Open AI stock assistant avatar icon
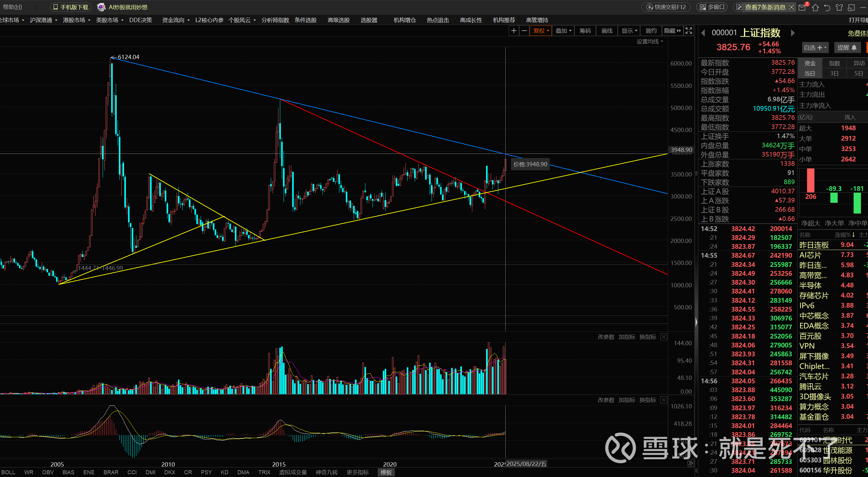 [101, 7]
